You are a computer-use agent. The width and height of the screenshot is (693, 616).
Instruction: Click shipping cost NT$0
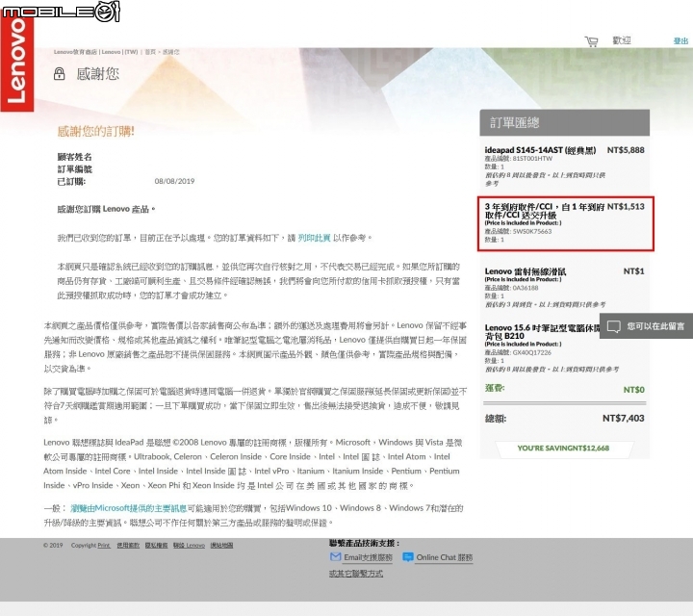pyautogui.click(x=633, y=389)
